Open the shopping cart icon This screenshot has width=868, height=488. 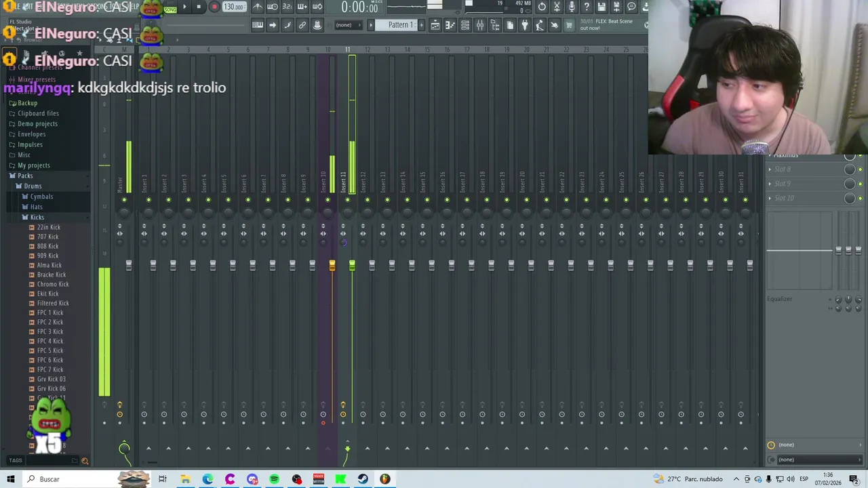pyautogui.click(x=570, y=25)
